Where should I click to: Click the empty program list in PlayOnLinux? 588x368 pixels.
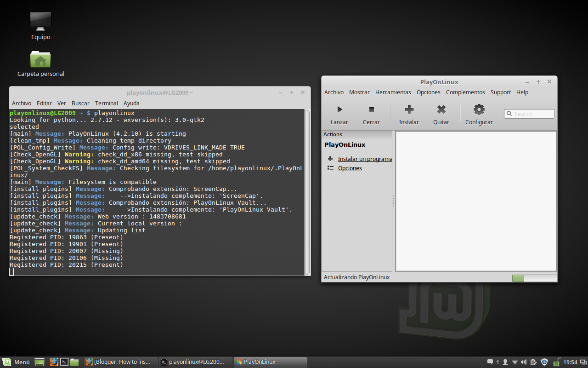pyautogui.click(x=476, y=201)
